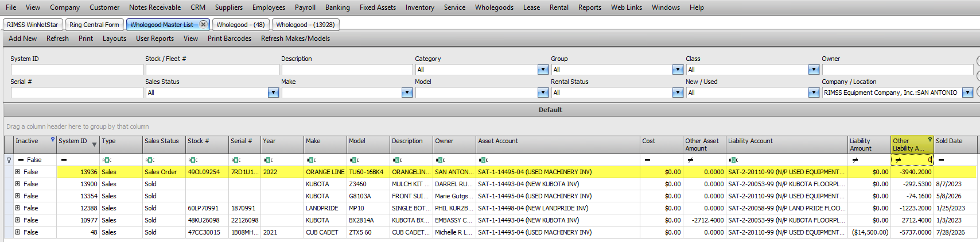This screenshot has height=242, width=980.
Task: Select cell ORANGE LINE in Make column
Action: point(325,172)
